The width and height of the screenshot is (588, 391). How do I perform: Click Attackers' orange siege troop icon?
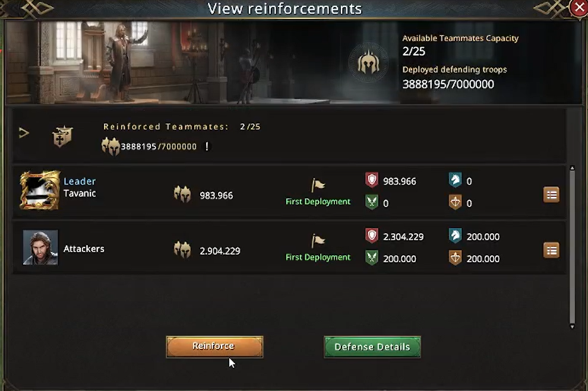click(x=456, y=259)
